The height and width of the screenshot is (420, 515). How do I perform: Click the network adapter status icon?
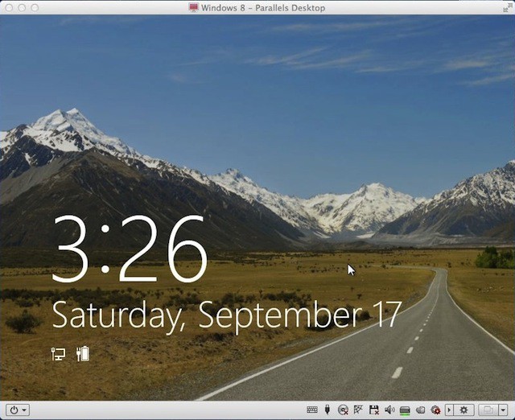click(358, 410)
